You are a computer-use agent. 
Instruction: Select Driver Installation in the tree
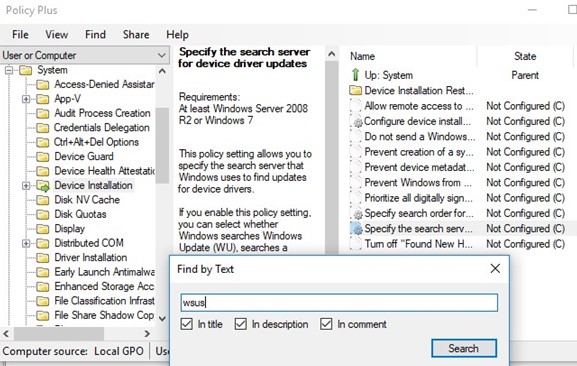91,257
